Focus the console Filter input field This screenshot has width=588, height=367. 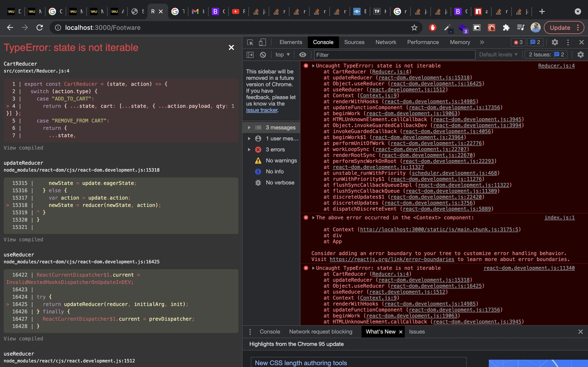(394, 55)
